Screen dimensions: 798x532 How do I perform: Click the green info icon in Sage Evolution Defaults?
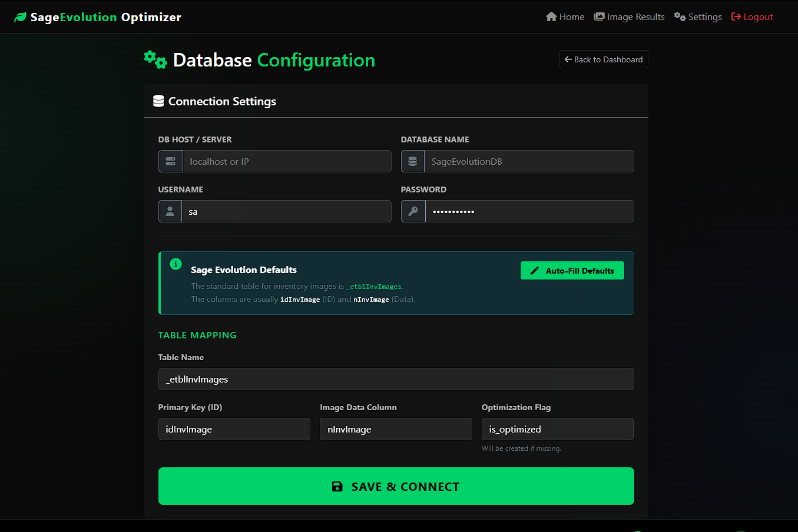[176, 264]
